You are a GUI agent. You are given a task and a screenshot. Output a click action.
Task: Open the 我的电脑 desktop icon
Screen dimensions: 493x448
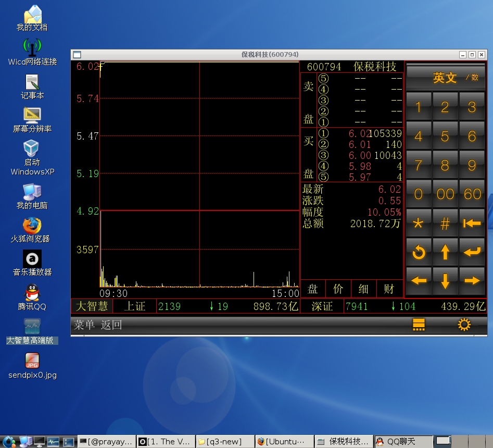[x=32, y=196]
